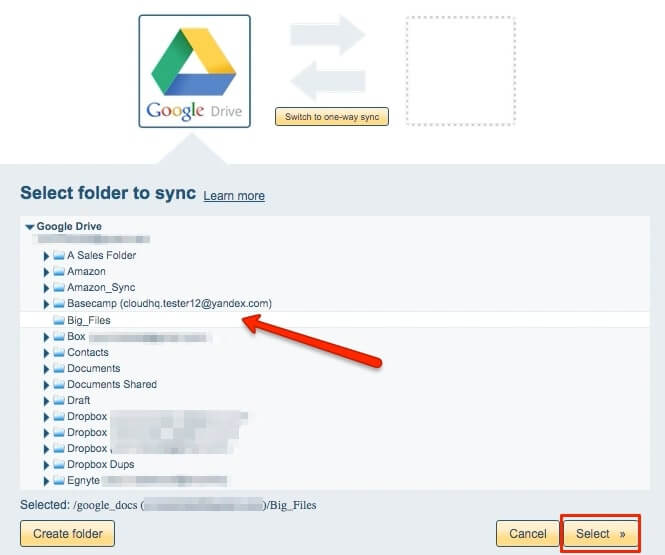
Task: Select the Contacts folder name
Action: tap(88, 352)
